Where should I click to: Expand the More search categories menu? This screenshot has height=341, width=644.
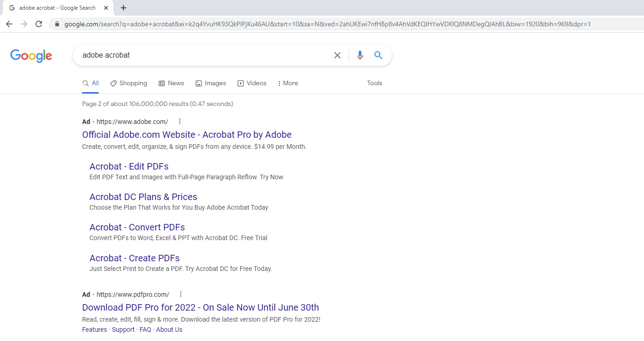coord(288,83)
